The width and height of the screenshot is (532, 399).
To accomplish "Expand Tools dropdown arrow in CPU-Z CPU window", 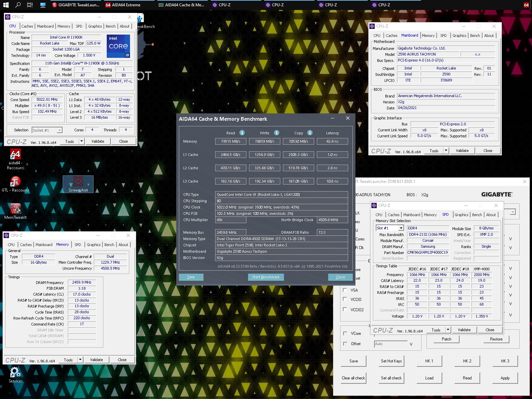I will pos(81,141).
